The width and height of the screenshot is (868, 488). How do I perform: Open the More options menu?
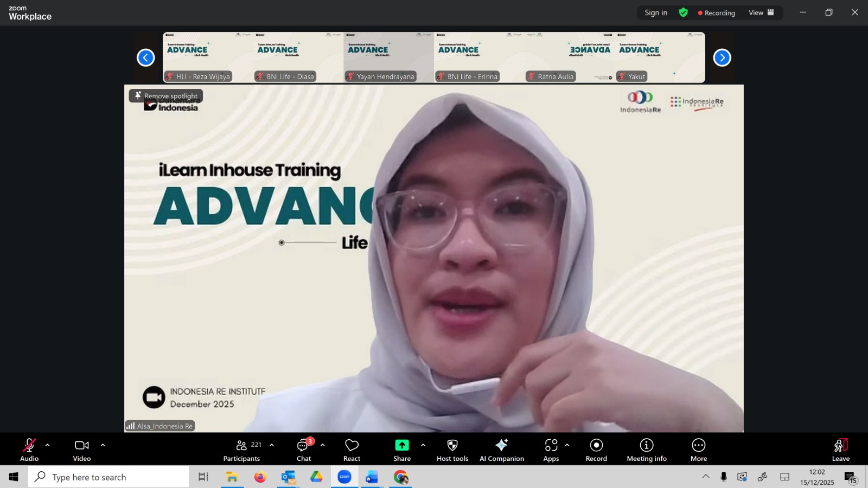[698, 450]
